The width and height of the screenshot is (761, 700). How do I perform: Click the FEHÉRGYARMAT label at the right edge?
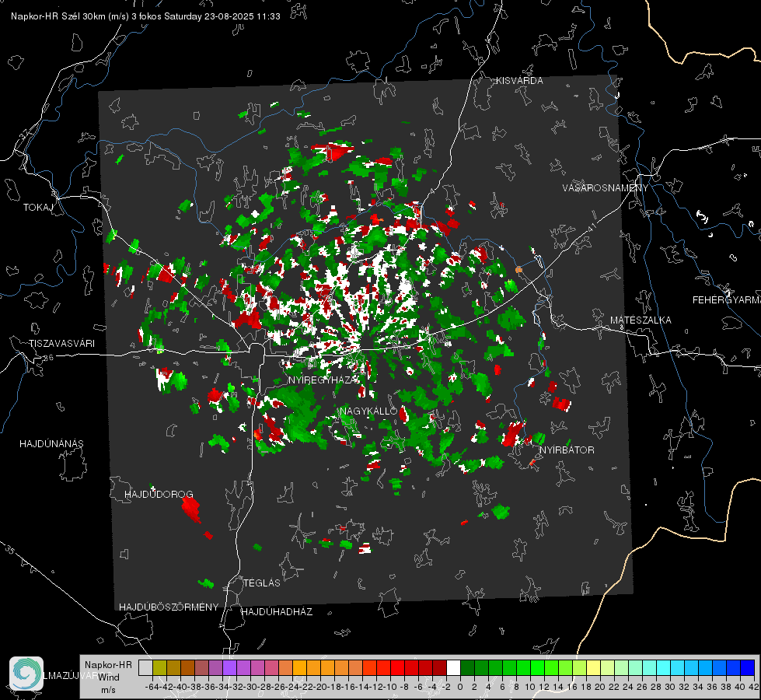[x=727, y=300]
